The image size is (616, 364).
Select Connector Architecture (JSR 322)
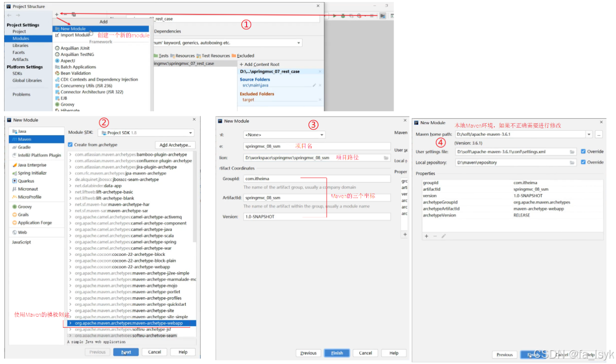[x=89, y=92]
